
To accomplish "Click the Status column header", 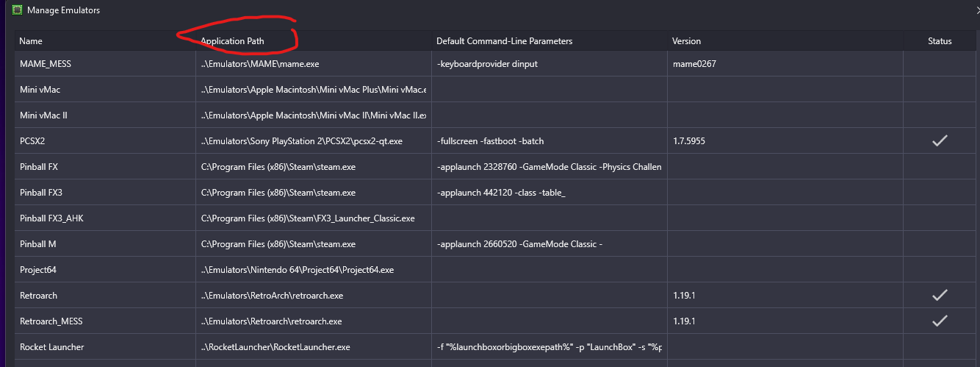I will click(x=940, y=41).
